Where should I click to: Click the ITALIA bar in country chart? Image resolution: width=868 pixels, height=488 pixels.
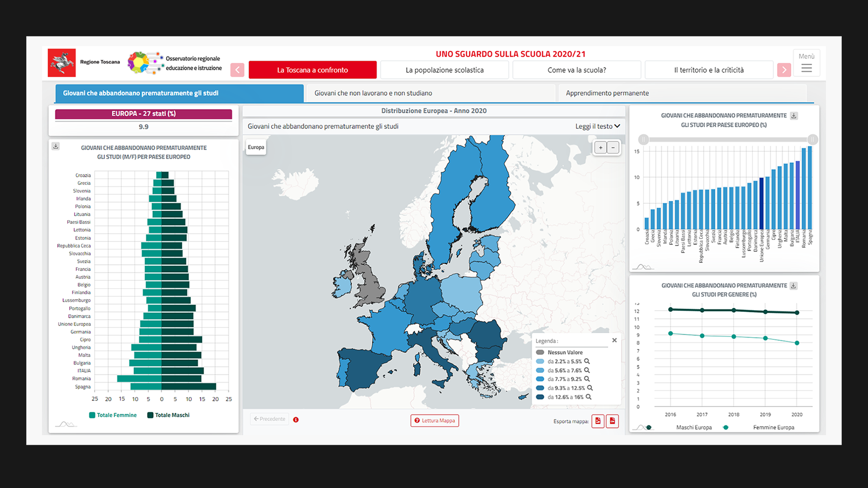tap(798, 195)
